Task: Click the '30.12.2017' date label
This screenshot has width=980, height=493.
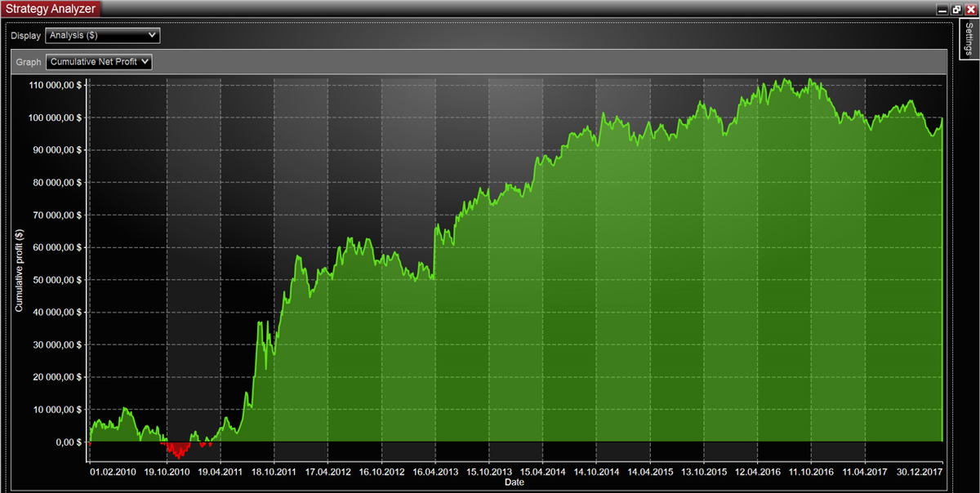Action: 918,472
